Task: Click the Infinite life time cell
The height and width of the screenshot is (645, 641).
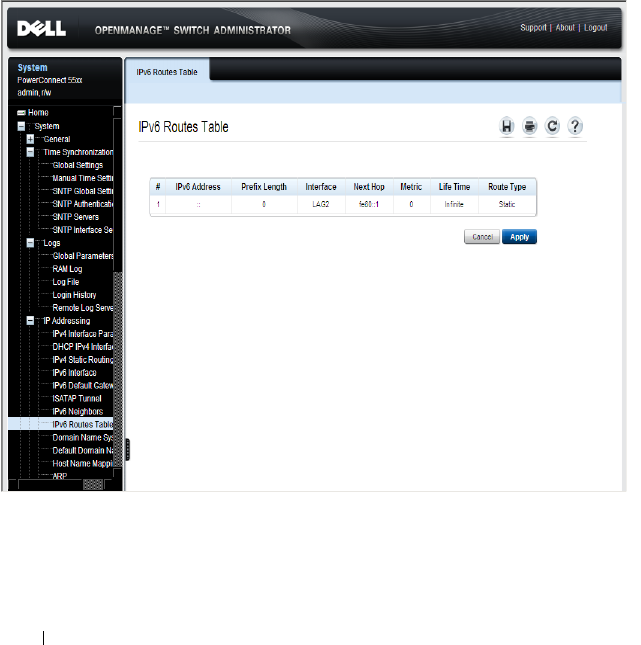Action: pos(454,204)
